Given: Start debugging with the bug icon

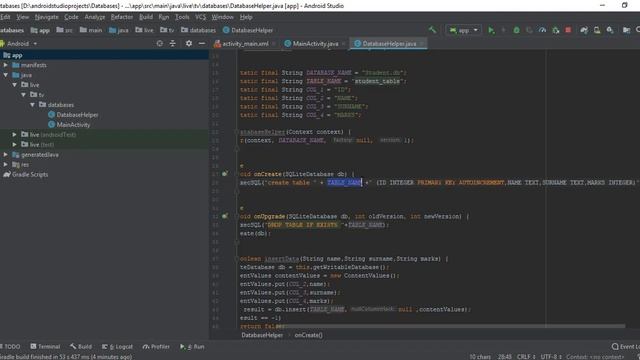Looking at the screenshot, I should (x=516, y=30).
